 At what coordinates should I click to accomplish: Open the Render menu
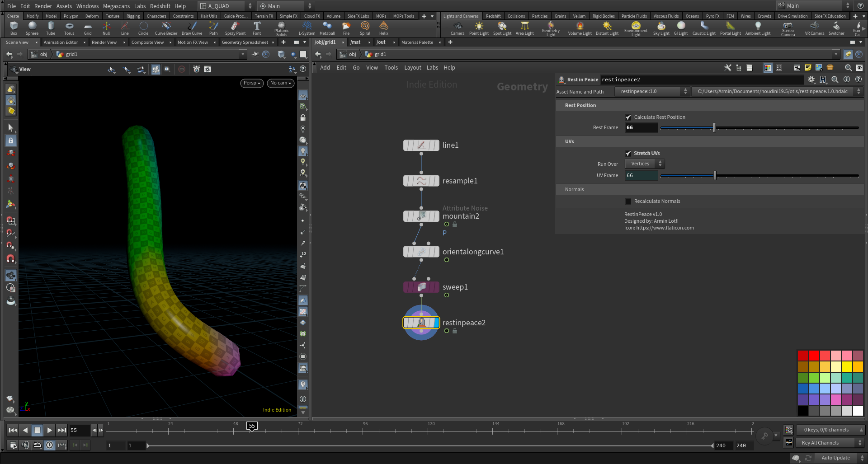43,6
